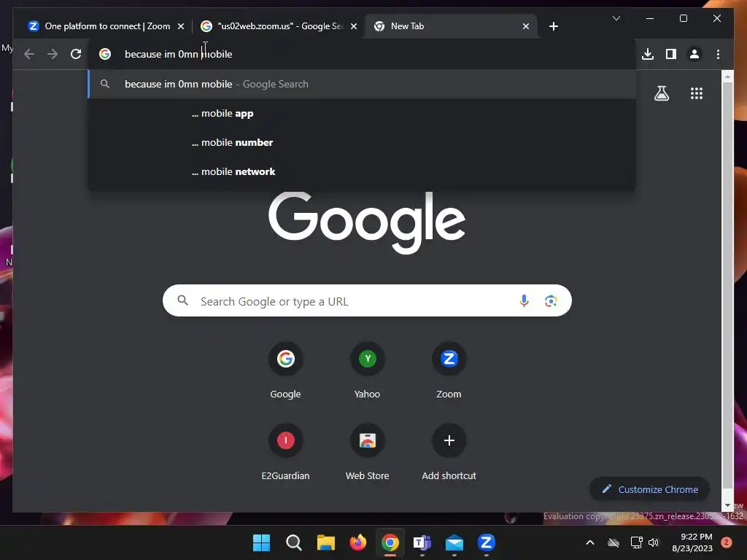Click the Chrome taskbar icon

click(x=390, y=542)
